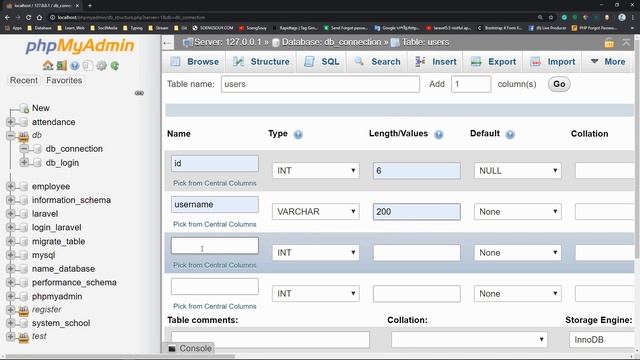Select the system_school database
This screenshot has height=360, width=640.
coord(61,323)
